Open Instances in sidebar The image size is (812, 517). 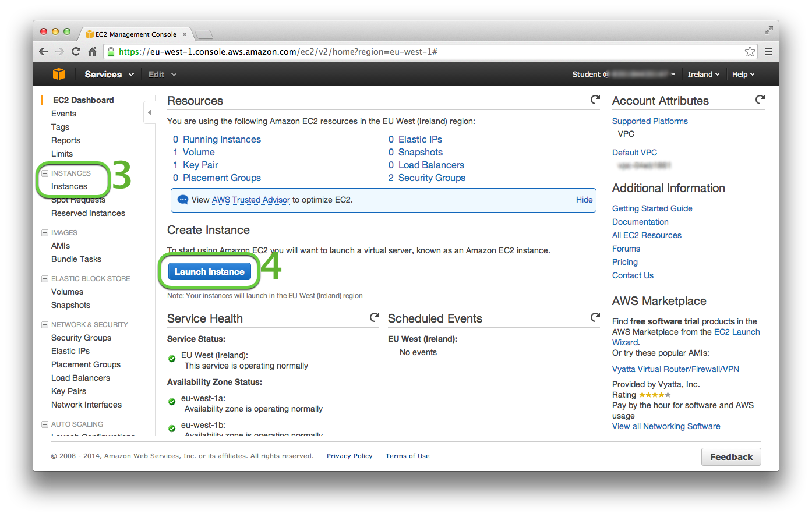(69, 186)
